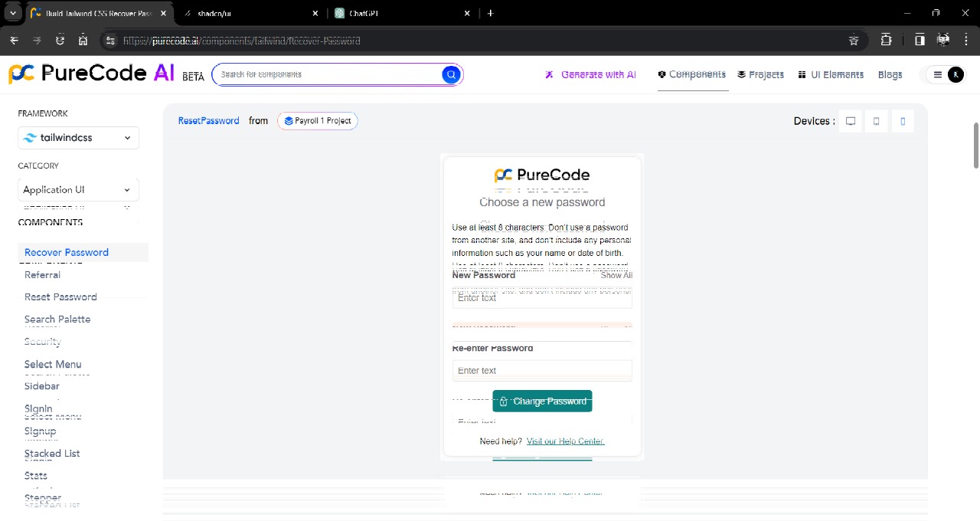Close the shadcn/ui tab
The image size is (980, 521).
316,13
